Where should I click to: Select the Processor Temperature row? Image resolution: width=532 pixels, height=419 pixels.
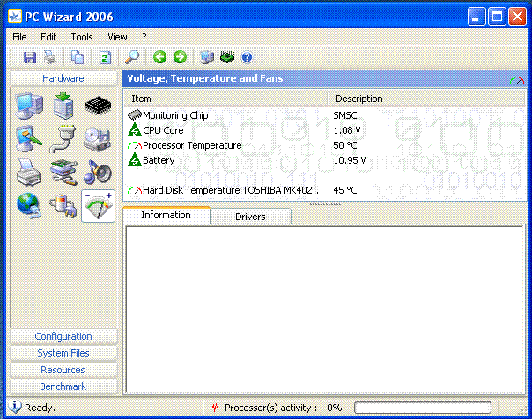(191, 145)
